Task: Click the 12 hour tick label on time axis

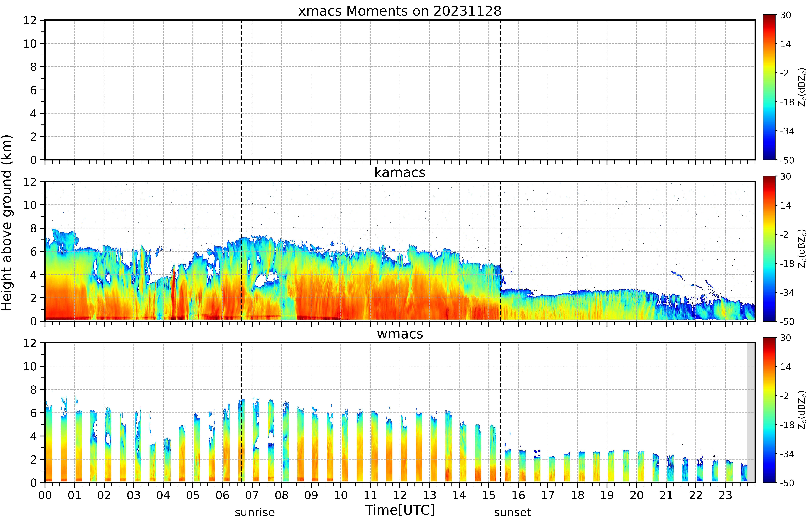Action: pos(400,495)
